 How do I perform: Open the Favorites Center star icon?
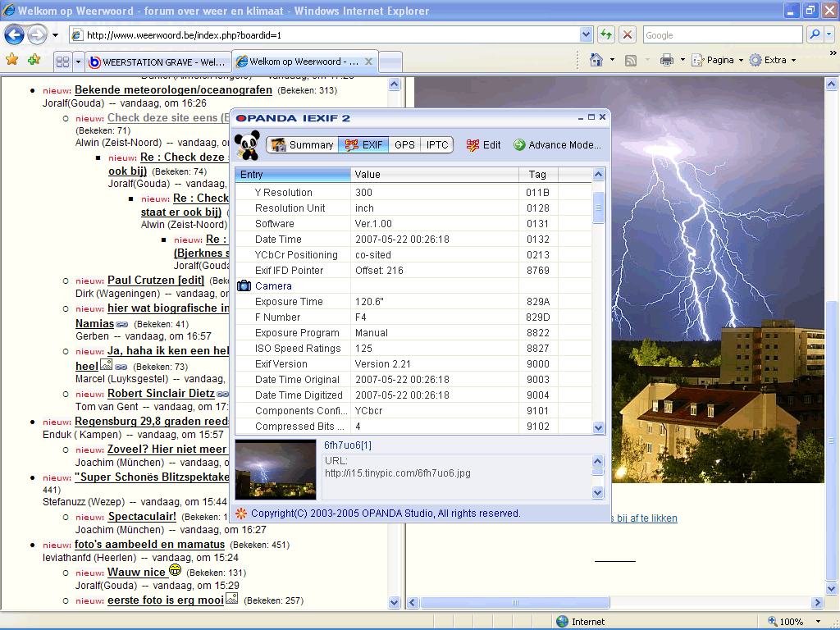point(11,59)
